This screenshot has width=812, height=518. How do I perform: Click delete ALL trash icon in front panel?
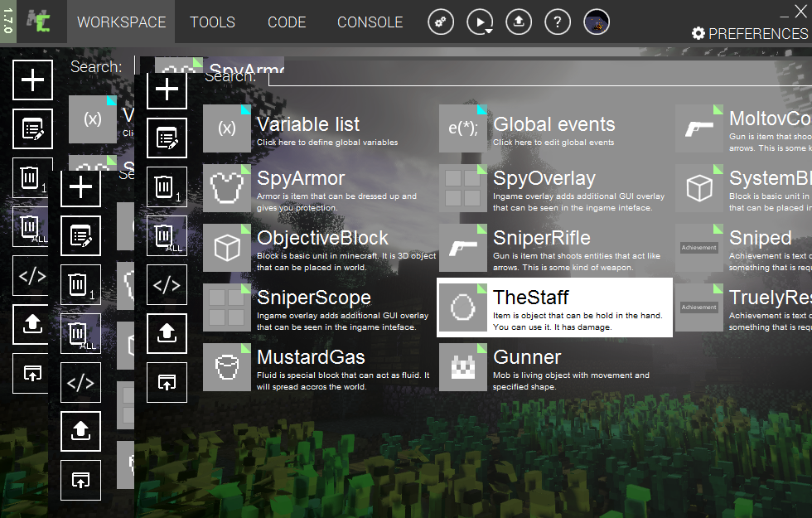pyautogui.click(x=167, y=236)
